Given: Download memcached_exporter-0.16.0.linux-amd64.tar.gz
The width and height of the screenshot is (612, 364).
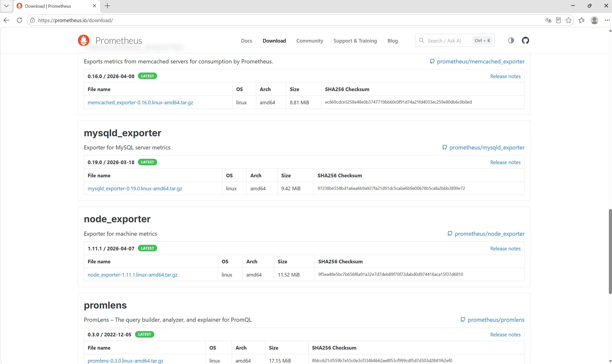Looking at the screenshot, I should (140, 102).
